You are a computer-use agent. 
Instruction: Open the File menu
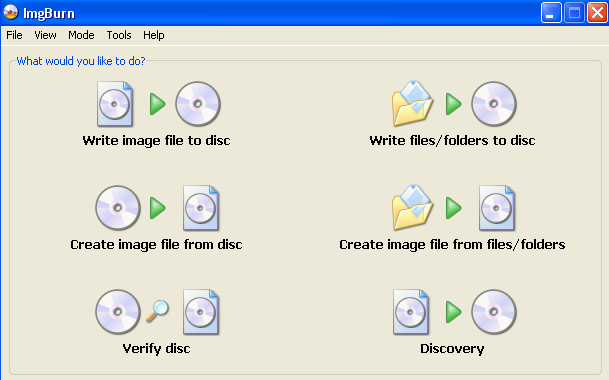click(x=14, y=35)
